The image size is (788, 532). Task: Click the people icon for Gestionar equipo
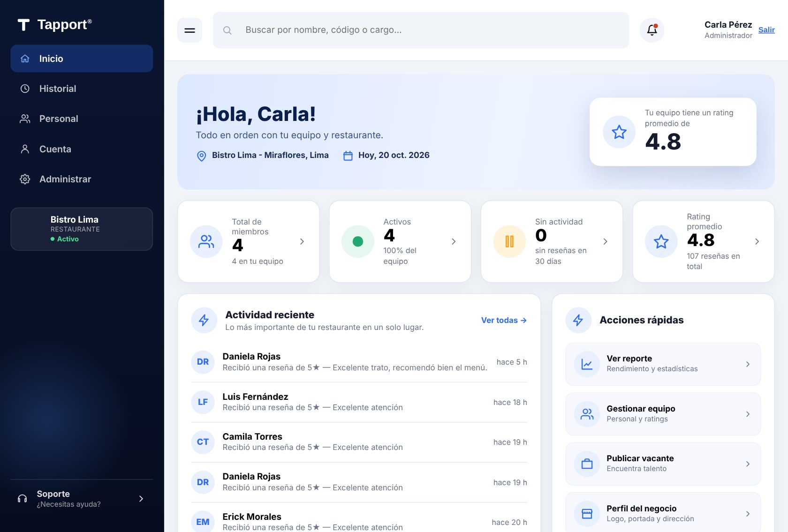pos(587,414)
